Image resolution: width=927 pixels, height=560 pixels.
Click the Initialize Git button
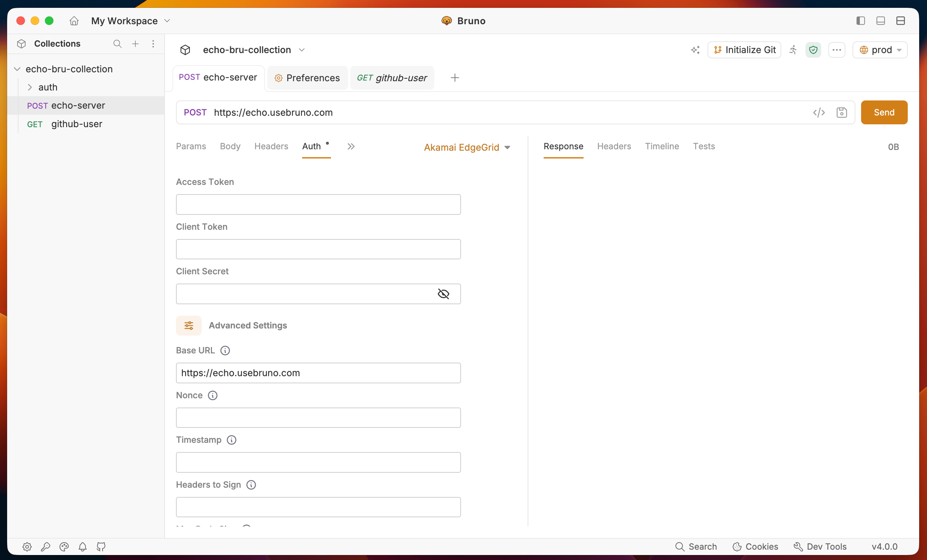(744, 50)
